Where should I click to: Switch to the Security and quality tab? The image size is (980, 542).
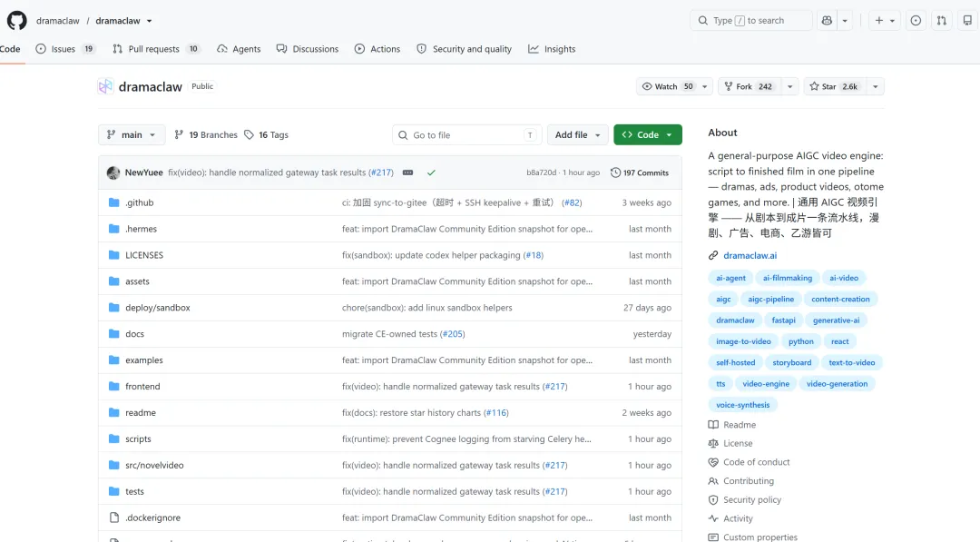465,49
